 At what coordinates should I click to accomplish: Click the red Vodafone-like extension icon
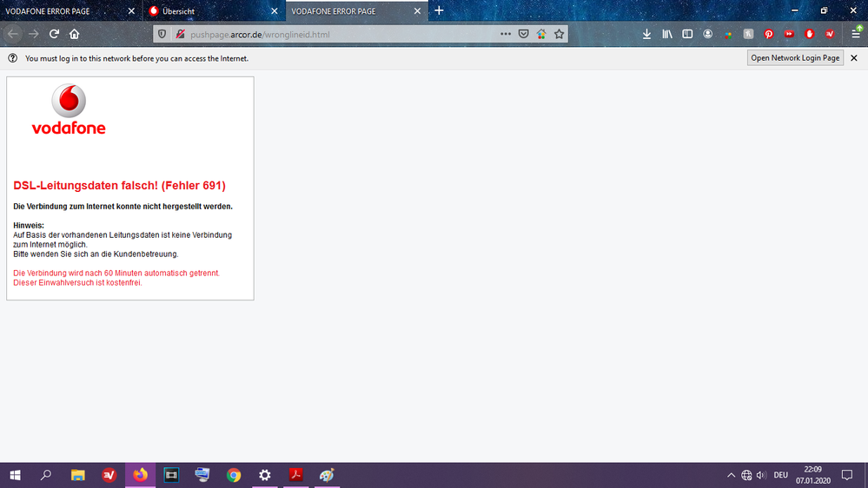pyautogui.click(x=809, y=34)
